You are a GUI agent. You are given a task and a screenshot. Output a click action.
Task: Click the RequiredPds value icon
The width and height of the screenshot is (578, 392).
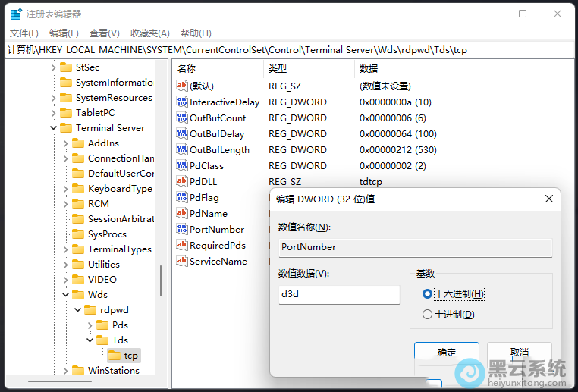tap(182, 245)
